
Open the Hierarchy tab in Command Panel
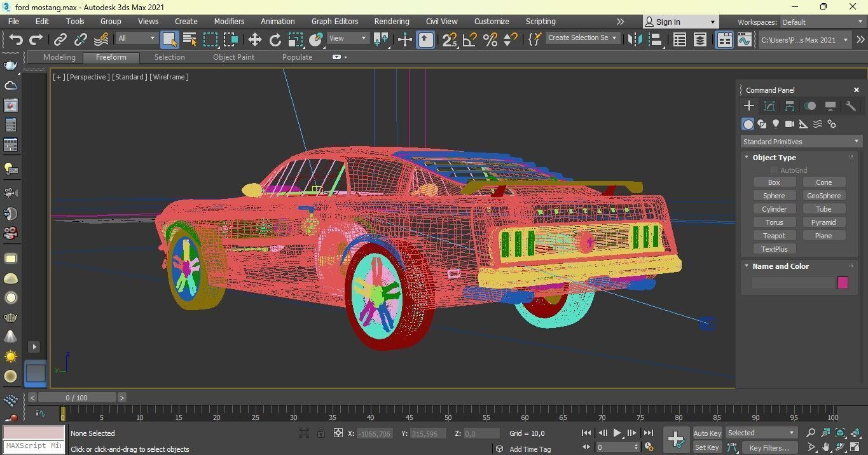pos(790,106)
